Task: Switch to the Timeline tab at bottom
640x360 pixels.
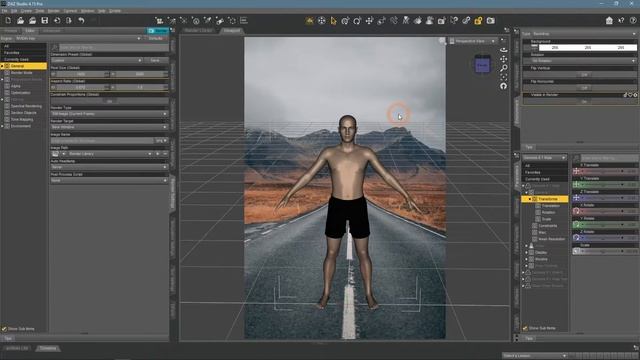Action: (x=48, y=348)
